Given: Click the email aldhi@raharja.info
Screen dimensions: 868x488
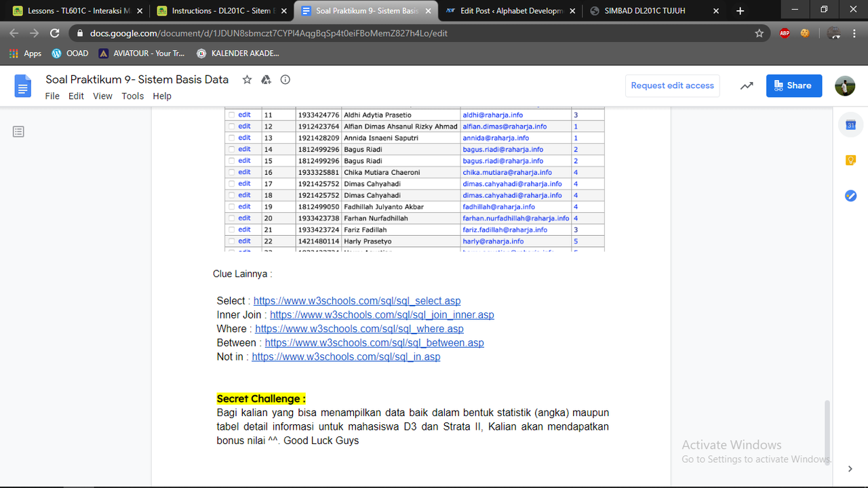Looking at the screenshot, I should point(493,115).
